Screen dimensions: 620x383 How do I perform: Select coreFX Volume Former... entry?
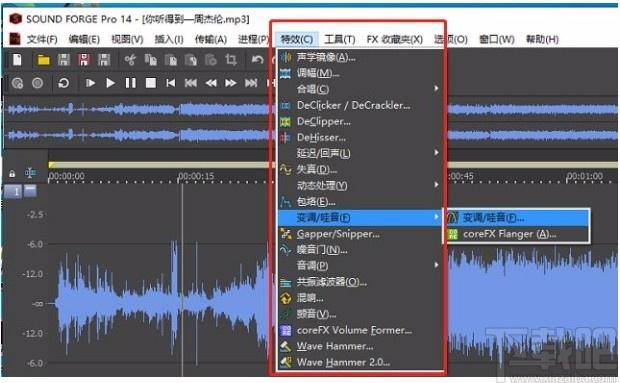click(360, 330)
